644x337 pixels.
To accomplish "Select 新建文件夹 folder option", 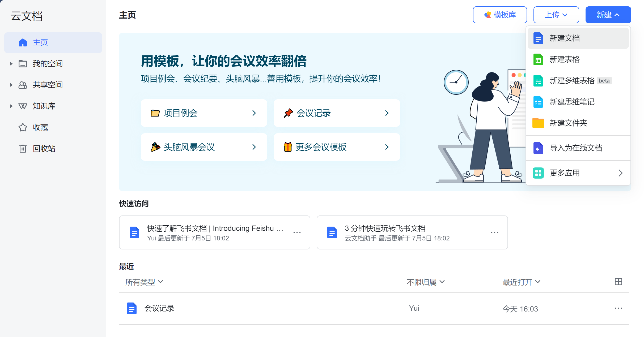I will tap(568, 123).
